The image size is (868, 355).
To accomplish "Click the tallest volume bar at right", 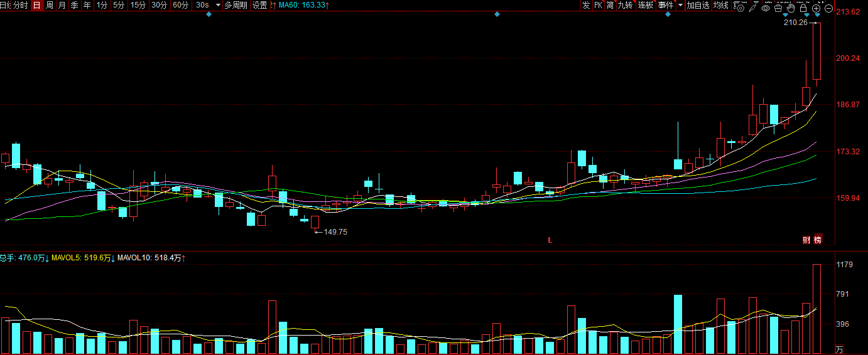I will click(817, 309).
